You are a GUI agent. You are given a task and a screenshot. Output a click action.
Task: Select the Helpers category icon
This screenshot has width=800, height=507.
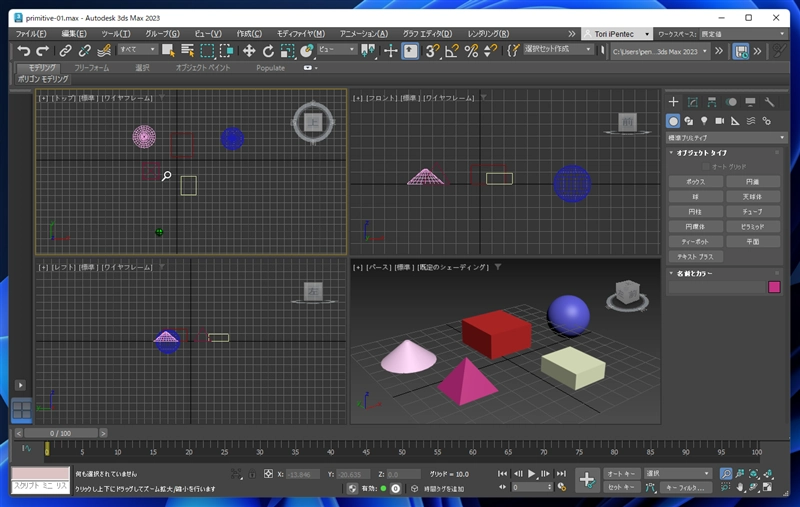coord(735,121)
